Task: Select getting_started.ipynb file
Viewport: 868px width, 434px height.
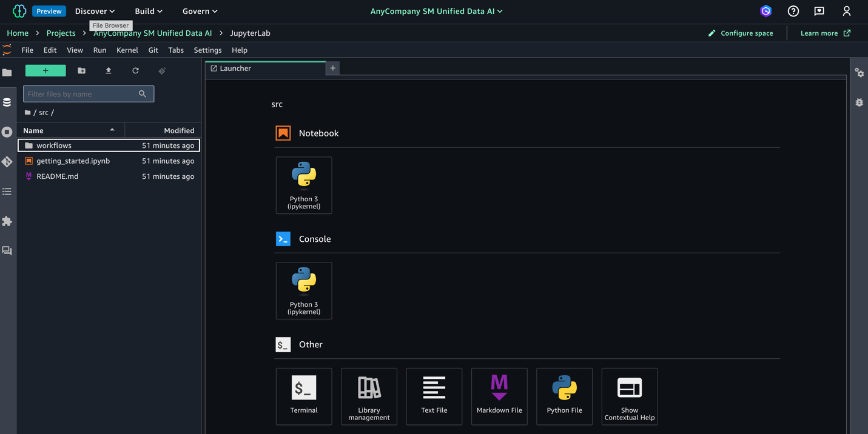Action: tap(109, 161)
